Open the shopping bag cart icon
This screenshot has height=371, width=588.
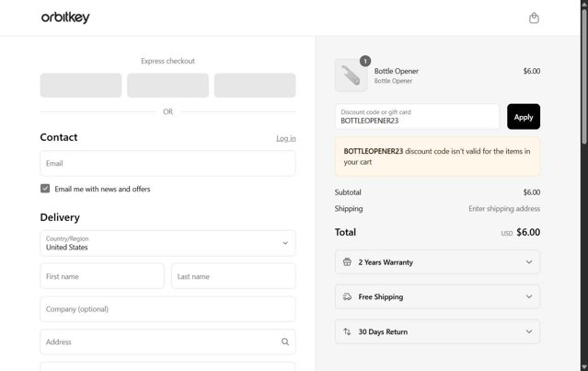point(534,17)
